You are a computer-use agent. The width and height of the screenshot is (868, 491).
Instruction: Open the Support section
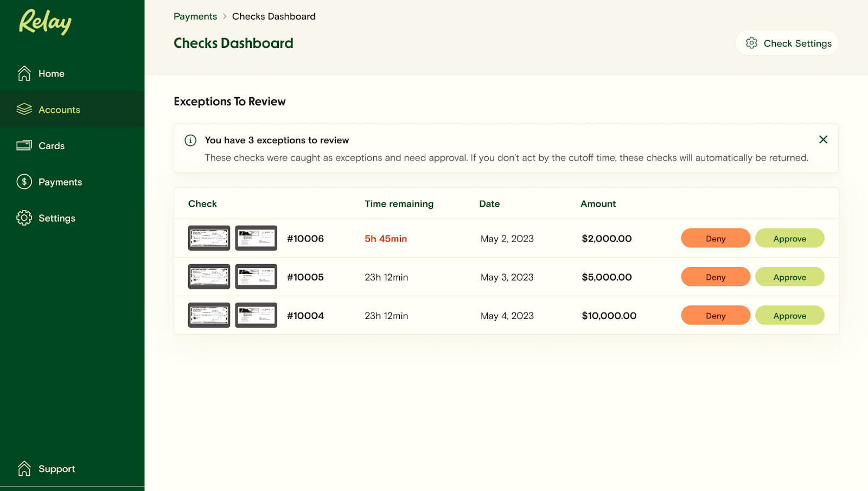pyautogui.click(x=56, y=468)
